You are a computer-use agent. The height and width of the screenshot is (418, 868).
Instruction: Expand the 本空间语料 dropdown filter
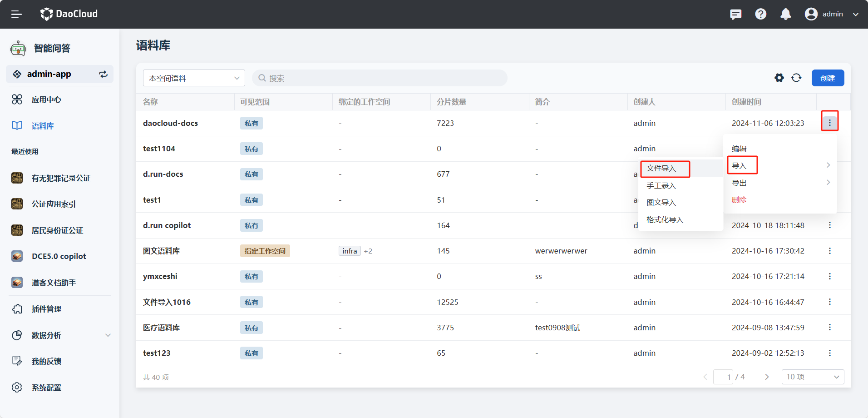(x=194, y=78)
